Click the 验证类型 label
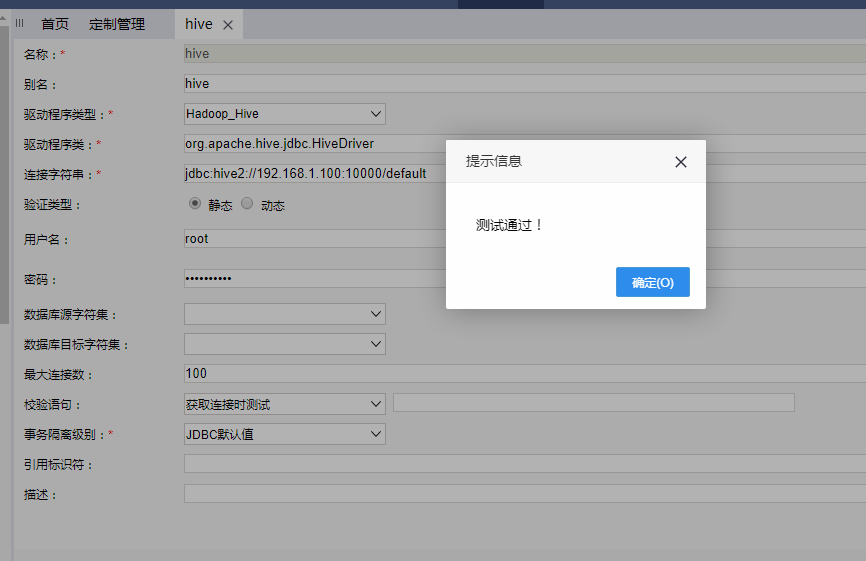Image resolution: width=866 pixels, height=561 pixels. click(53, 205)
